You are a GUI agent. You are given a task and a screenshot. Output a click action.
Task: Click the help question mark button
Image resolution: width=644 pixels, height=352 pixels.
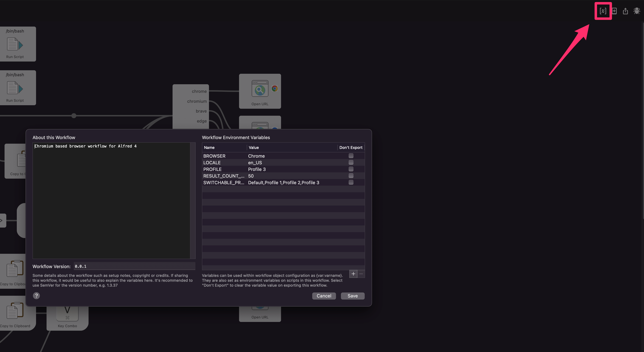click(x=36, y=296)
